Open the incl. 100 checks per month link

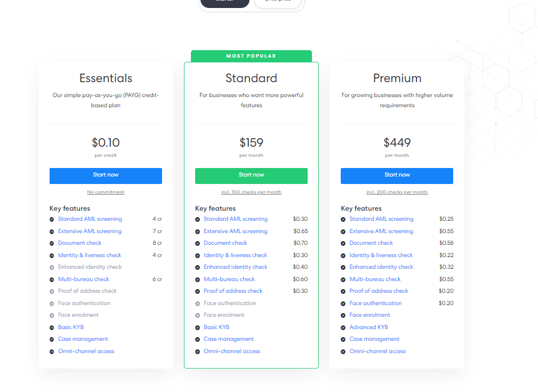pyautogui.click(x=251, y=192)
